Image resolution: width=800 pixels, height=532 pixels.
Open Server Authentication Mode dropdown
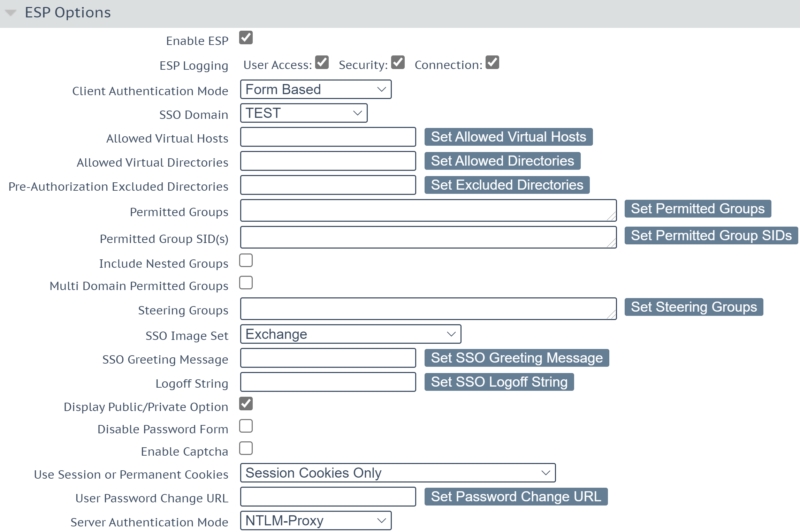316,521
